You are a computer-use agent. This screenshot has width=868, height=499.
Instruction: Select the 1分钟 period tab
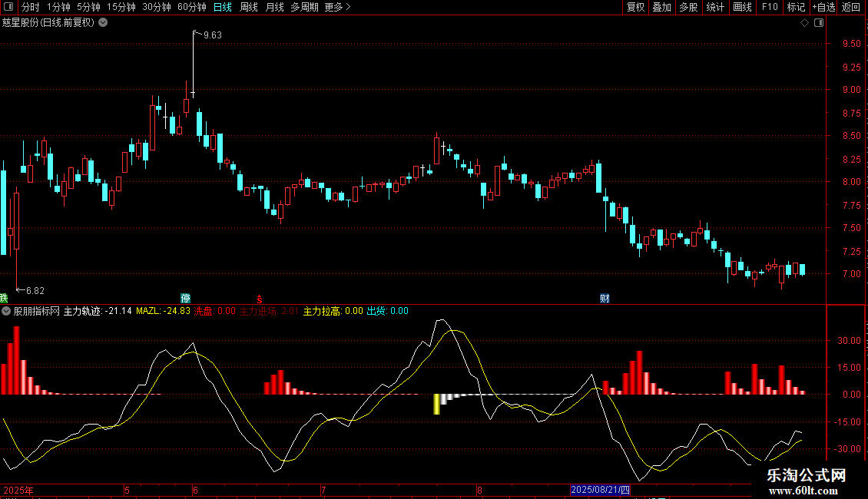58,7
